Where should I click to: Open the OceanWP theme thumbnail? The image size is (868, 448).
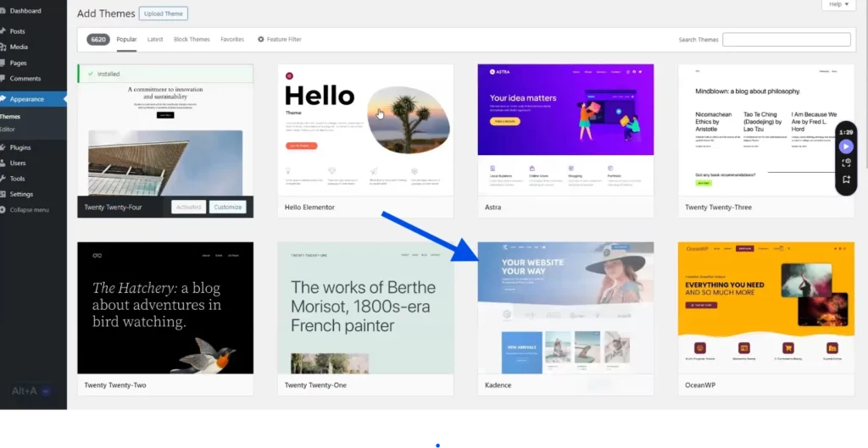pos(766,307)
